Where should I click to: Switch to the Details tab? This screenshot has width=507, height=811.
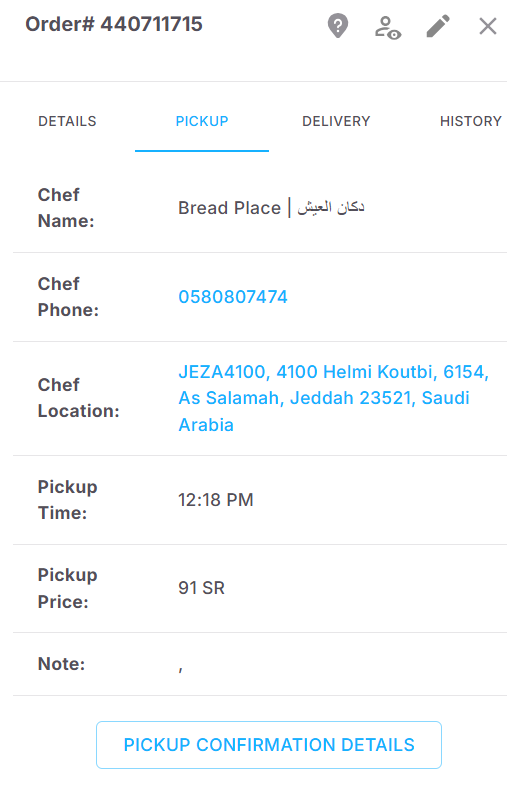tap(67, 121)
